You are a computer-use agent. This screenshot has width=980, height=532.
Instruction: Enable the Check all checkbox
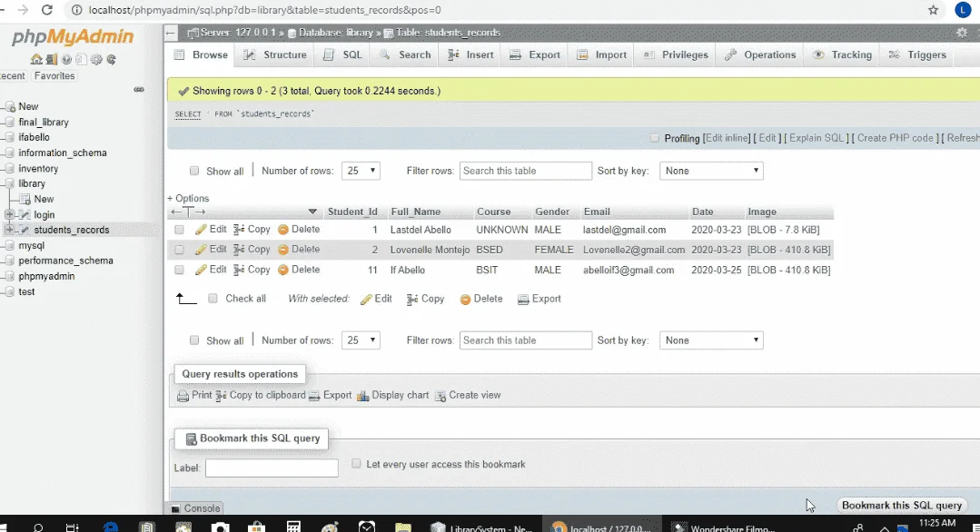pyautogui.click(x=213, y=299)
